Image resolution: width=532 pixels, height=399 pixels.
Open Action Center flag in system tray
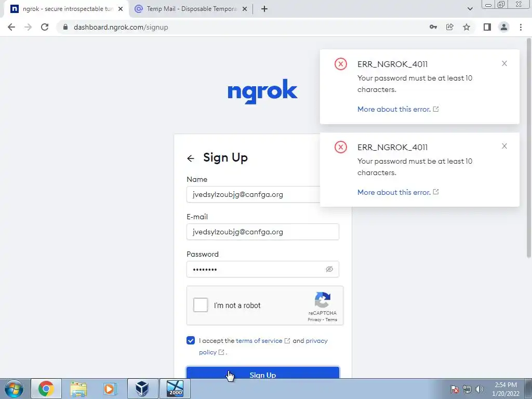(x=454, y=389)
